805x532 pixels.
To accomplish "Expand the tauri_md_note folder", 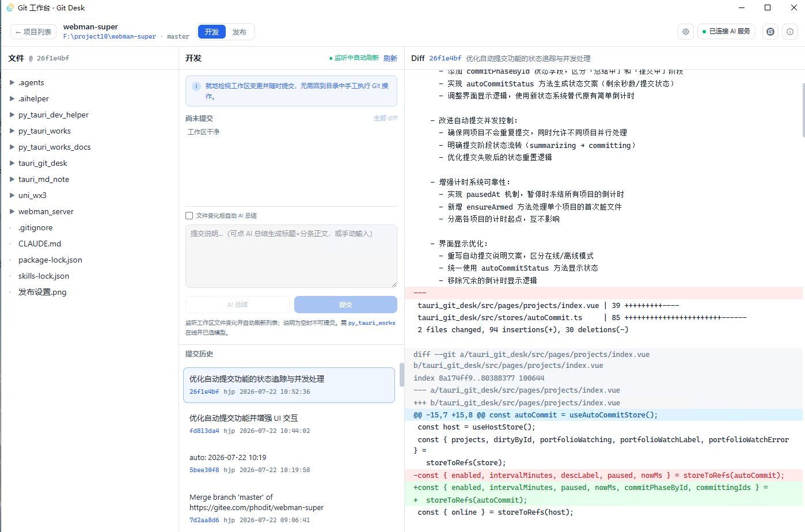I will click(12, 179).
